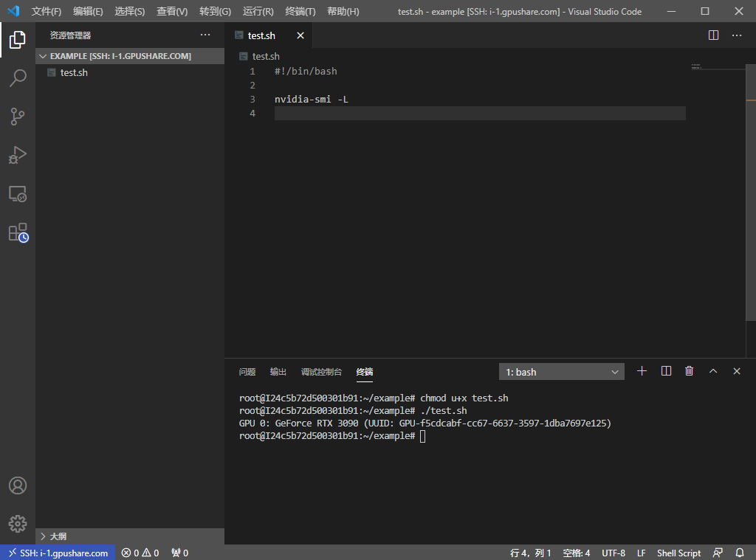Open the Accounts menu icon
Viewport: 756px width, 560px height.
(x=18, y=485)
